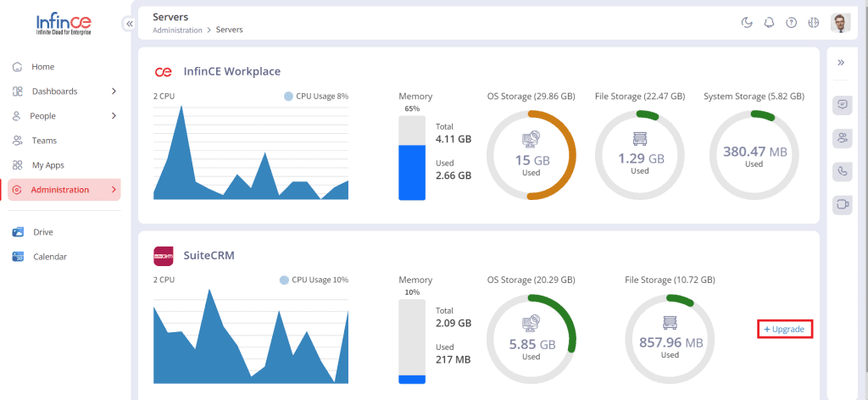Click InfinCE Workplace memory usage bar
This screenshot has width=868, height=400.
412,158
